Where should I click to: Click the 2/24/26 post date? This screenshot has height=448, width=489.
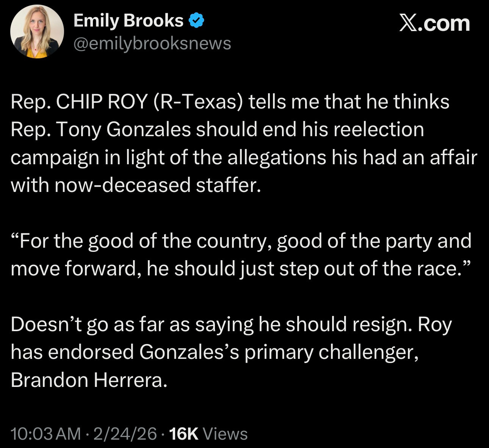pos(125,434)
